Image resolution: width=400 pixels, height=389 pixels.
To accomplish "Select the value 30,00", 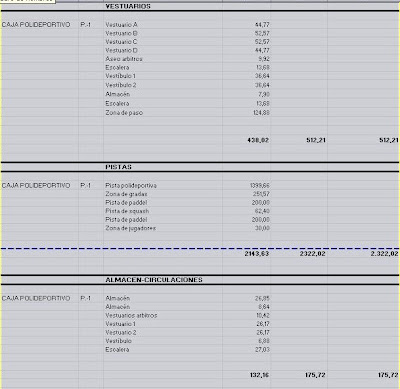I will (x=263, y=228).
